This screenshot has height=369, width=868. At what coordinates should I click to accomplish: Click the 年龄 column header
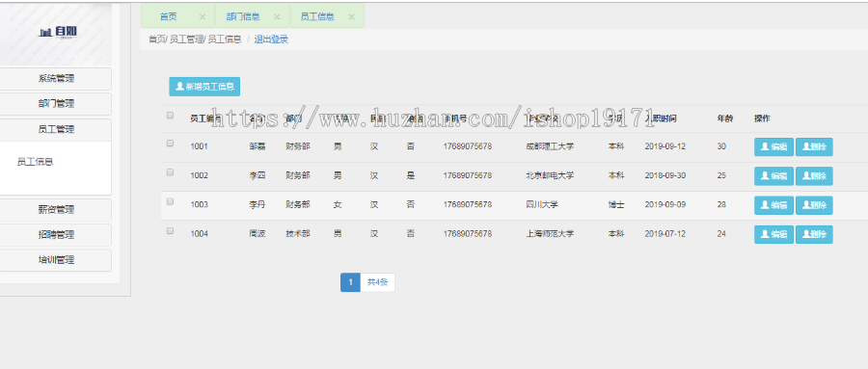click(x=725, y=119)
